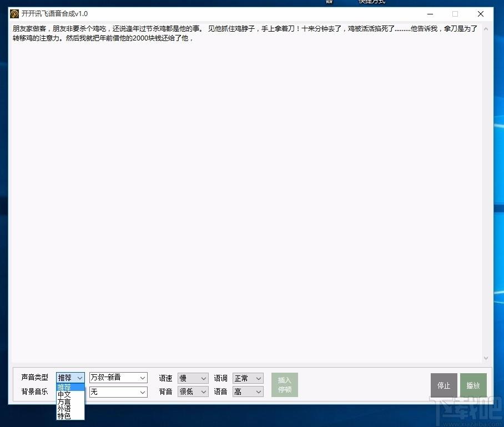Minimize the 开开讯飞语音合成 window
Viewport: 504px width, 427px height.
pyautogui.click(x=430, y=14)
